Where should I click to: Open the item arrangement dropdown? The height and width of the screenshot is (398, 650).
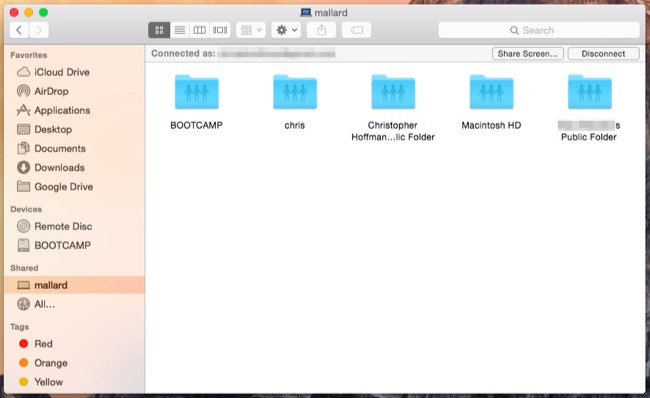click(251, 30)
